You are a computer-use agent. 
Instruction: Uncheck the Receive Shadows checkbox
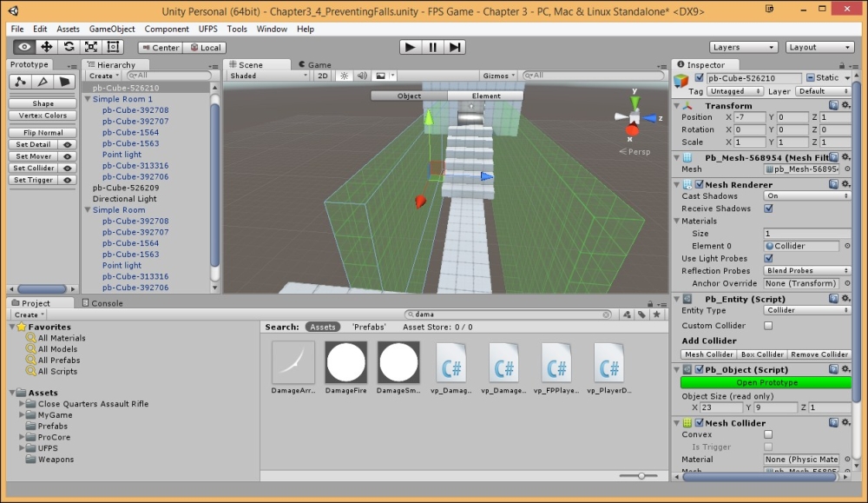point(768,208)
